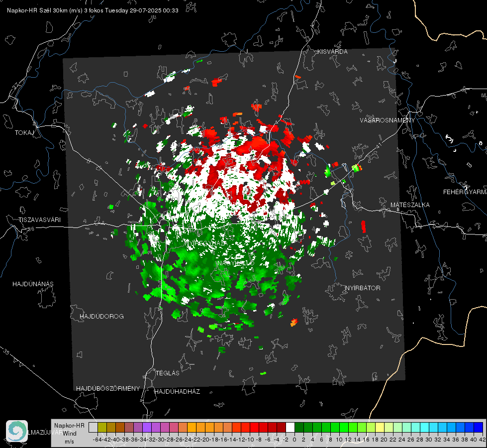Viewport: 487px width, 448px height.
Task: Click the light gray leftmost legend swatch
Action: pos(93,427)
